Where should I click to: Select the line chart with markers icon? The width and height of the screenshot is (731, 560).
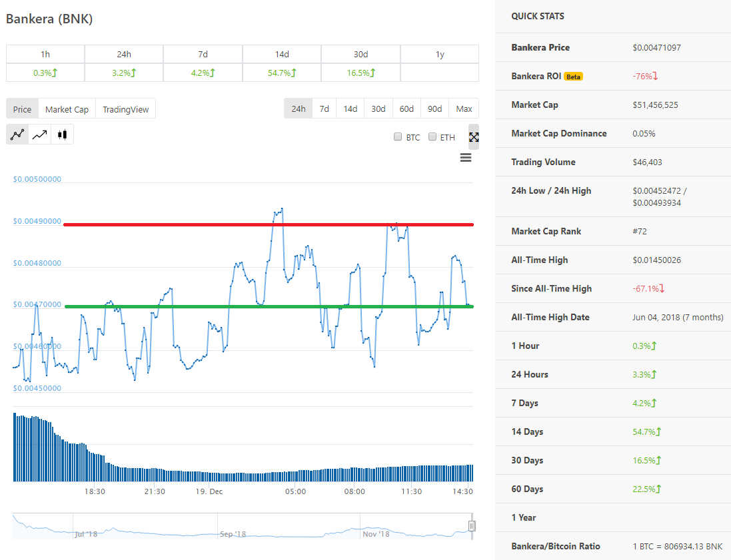pyautogui.click(x=17, y=135)
